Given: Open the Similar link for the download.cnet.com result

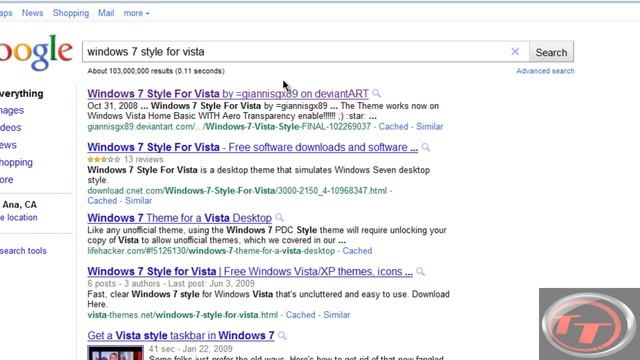Looking at the screenshot, I should [138, 201].
